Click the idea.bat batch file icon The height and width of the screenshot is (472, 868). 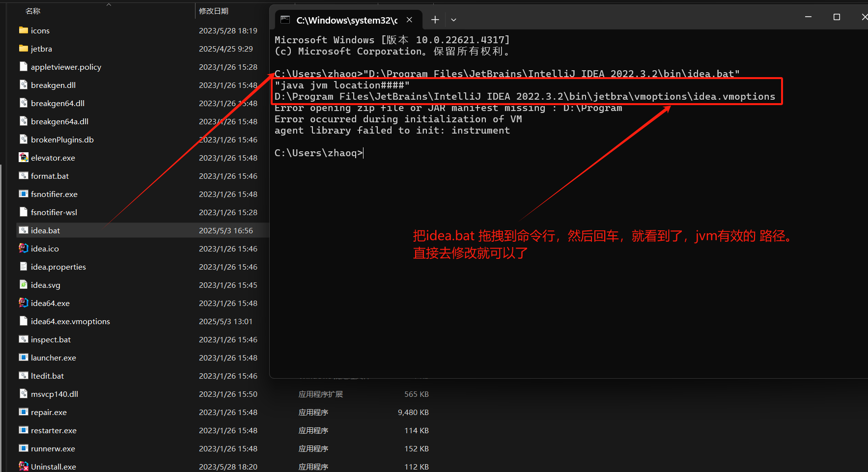point(23,230)
